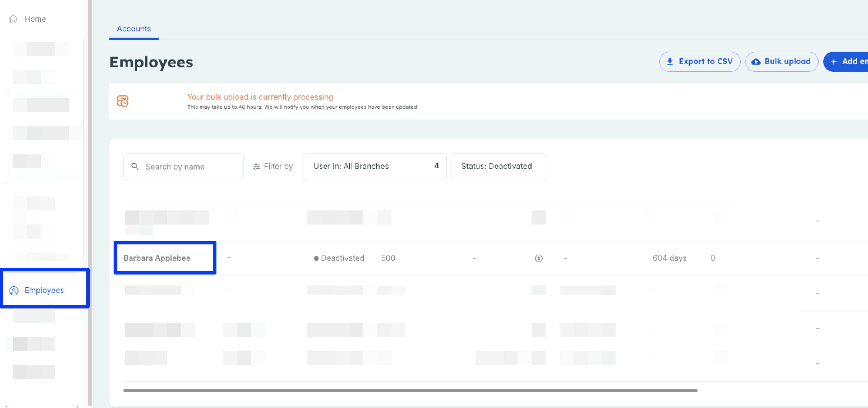Click the Filter by sliders icon

[x=257, y=167]
